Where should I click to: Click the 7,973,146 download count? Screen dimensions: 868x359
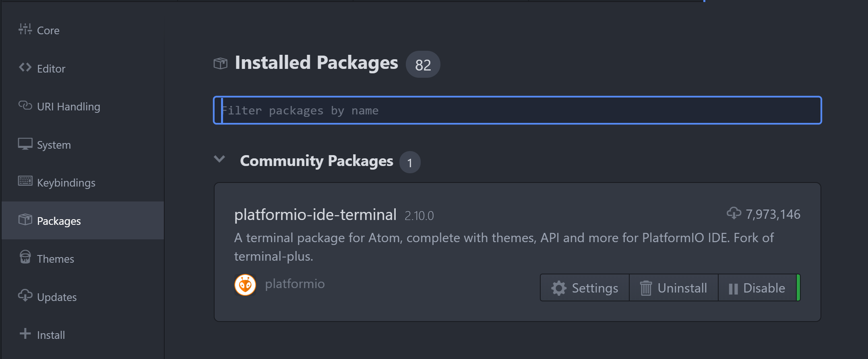click(x=772, y=214)
